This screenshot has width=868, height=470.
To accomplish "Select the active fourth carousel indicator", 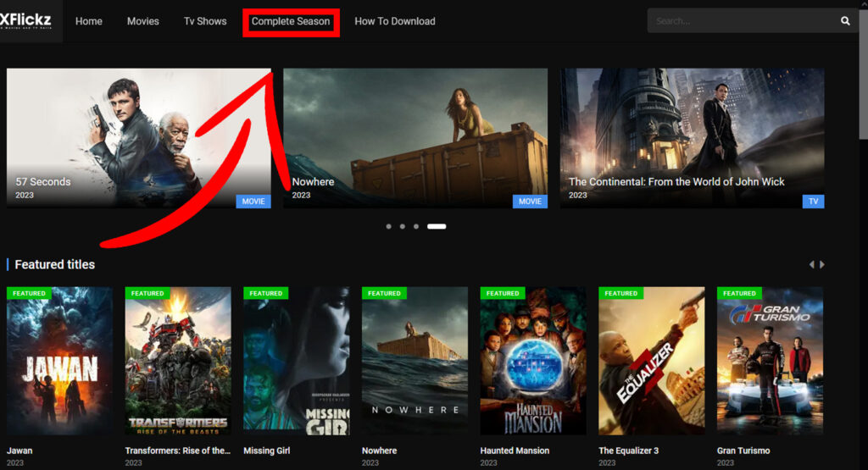I will coord(437,227).
